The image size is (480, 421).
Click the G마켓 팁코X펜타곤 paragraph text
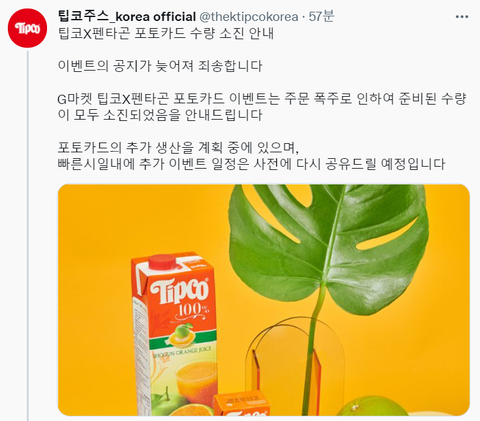262,107
